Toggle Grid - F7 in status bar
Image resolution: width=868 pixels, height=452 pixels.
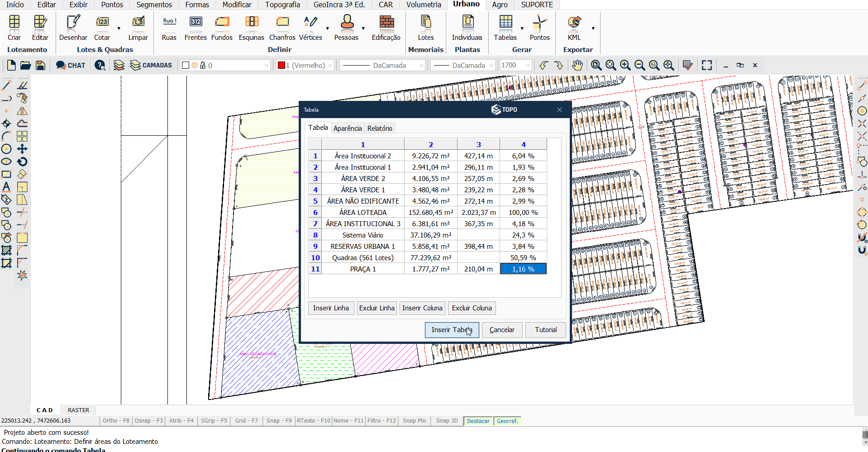click(x=246, y=421)
